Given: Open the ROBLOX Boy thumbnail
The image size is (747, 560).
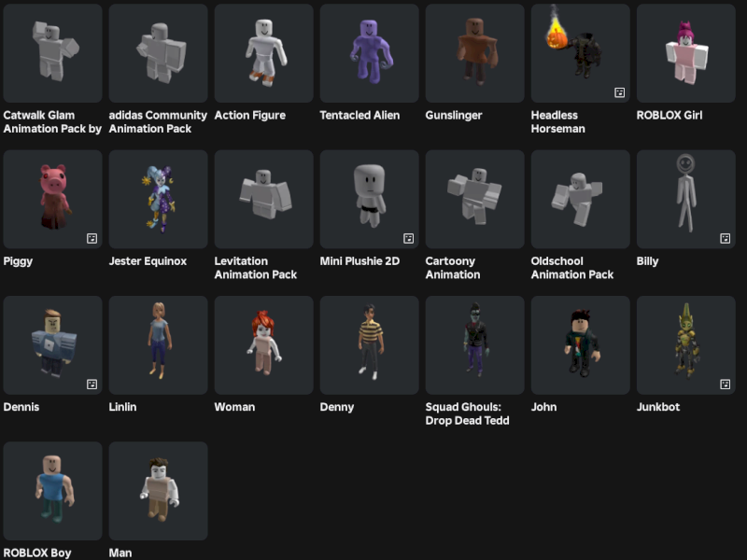Looking at the screenshot, I should (52, 491).
